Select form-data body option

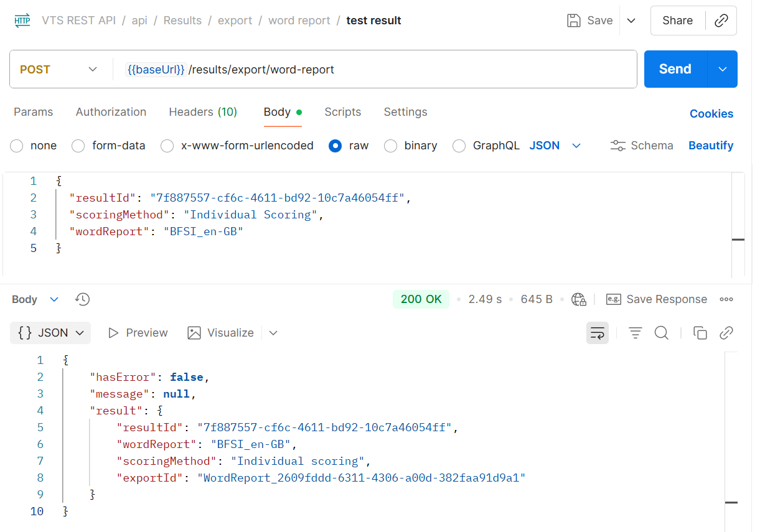[78, 146]
